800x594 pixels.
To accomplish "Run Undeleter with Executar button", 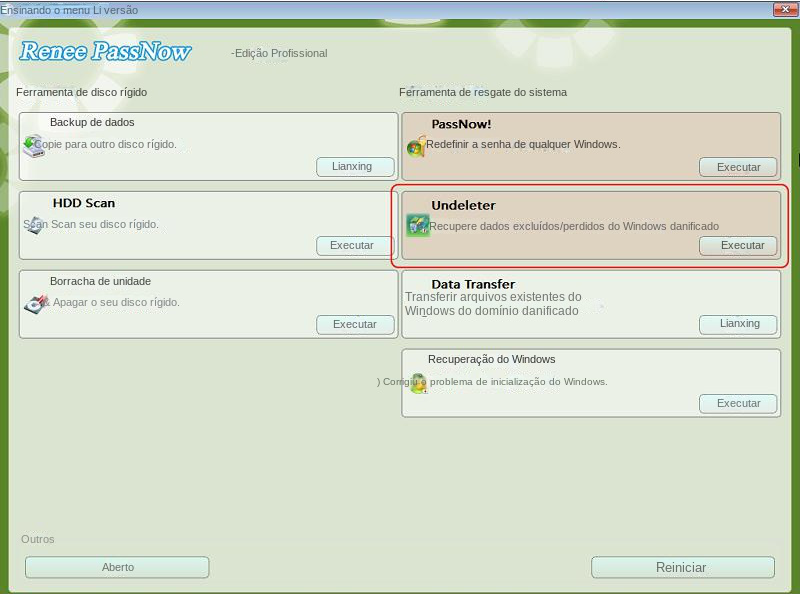I will click(x=738, y=245).
